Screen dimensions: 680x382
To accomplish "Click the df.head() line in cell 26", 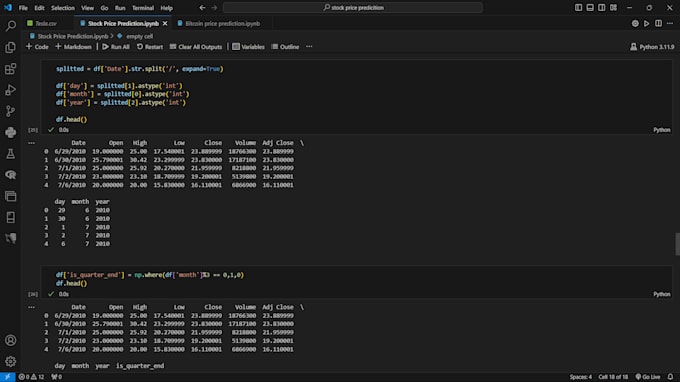I will coord(71,283).
